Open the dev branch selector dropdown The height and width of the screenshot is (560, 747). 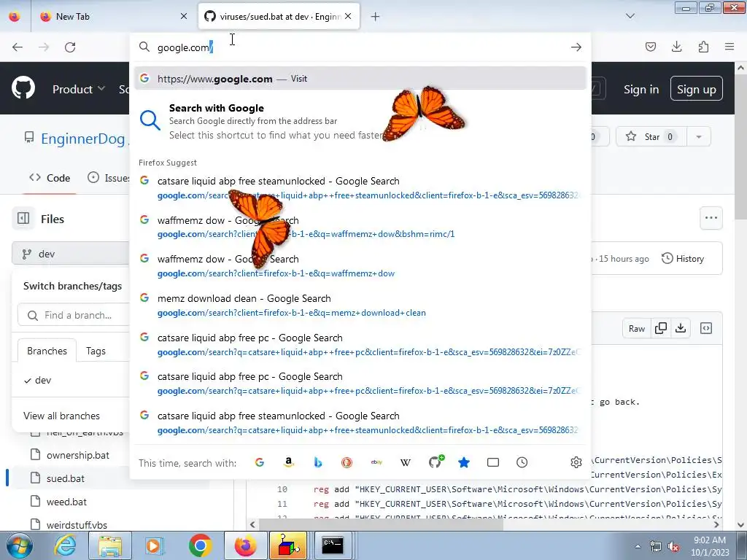coord(71,254)
